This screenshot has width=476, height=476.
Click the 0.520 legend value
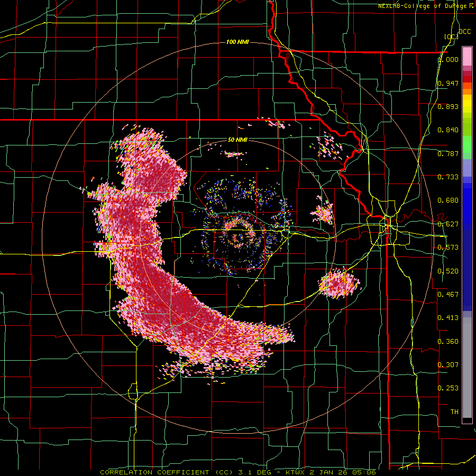(x=448, y=271)
